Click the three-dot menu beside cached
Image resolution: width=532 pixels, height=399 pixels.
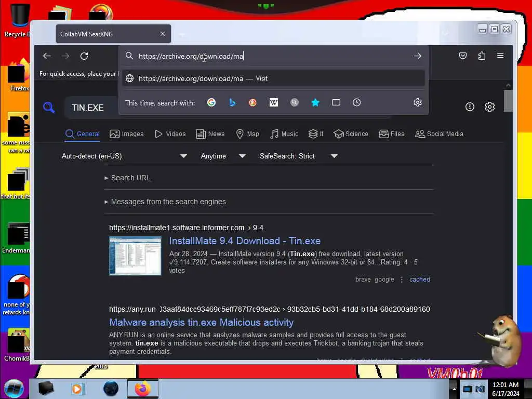pyautogui.click(x=402, y=280)
